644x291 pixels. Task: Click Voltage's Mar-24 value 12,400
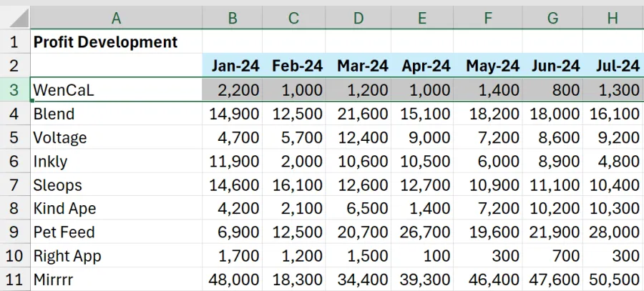click(x=358, y=137)
